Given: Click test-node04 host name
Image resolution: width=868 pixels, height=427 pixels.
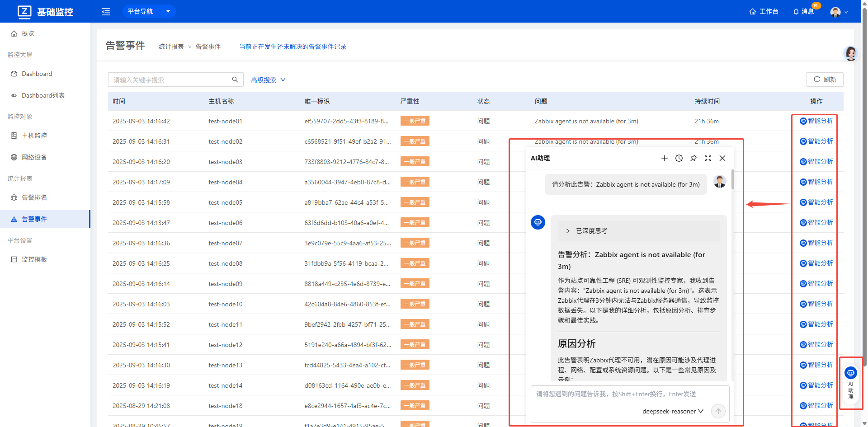Looking at the screenshot, I should click(x=225, y=182).
